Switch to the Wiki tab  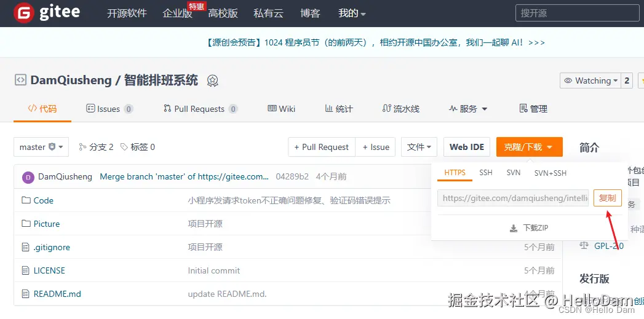coord(281,109)
